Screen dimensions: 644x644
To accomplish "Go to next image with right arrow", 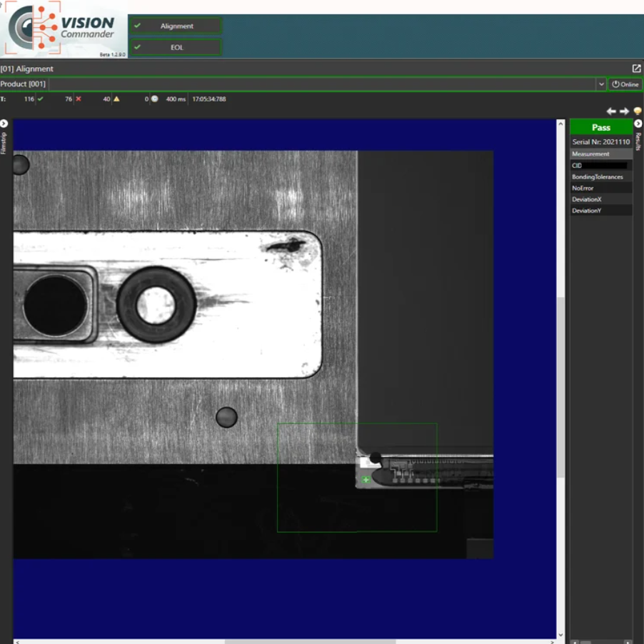I will click(x=624, y=111).
